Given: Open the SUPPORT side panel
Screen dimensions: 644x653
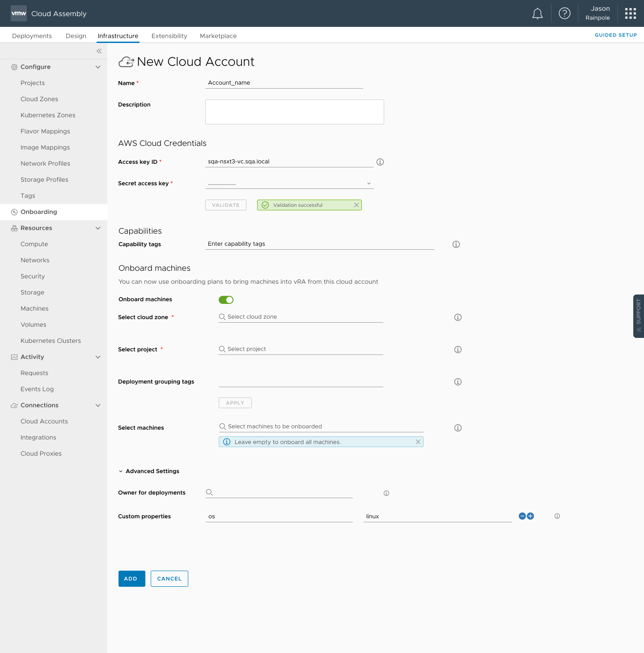Looking at the screenshot, I should (639, 316).
